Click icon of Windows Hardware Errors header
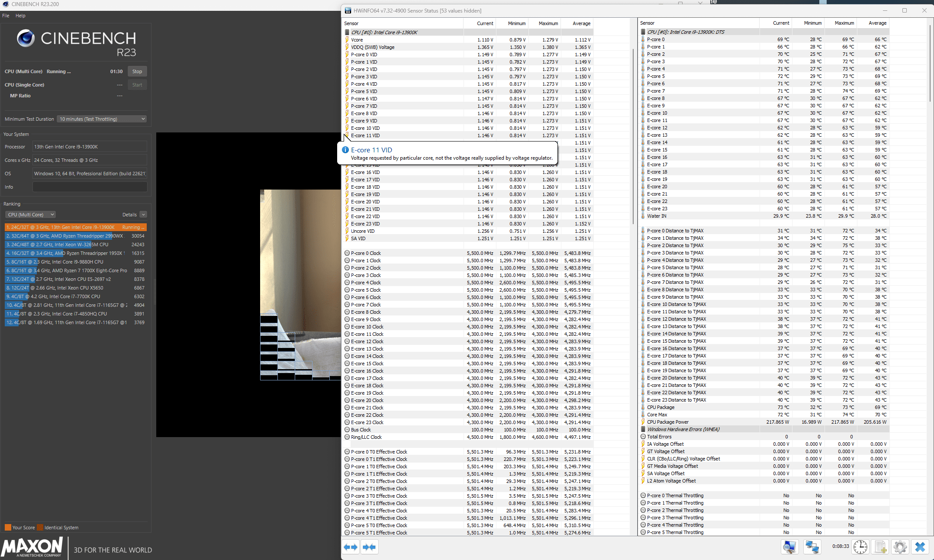The width and height of the screenshot is (934, 560). [643, 429]
